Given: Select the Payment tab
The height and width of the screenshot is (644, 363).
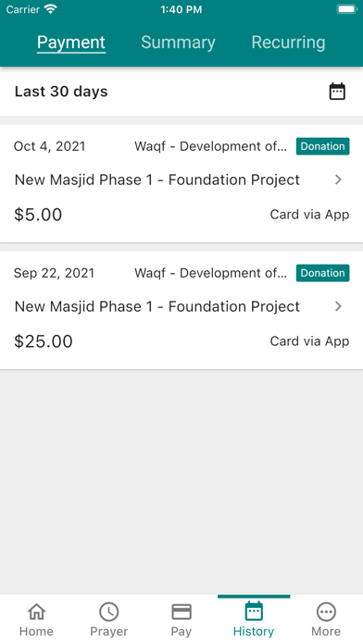Looking at the screenshot, I should tap(71, 43).
